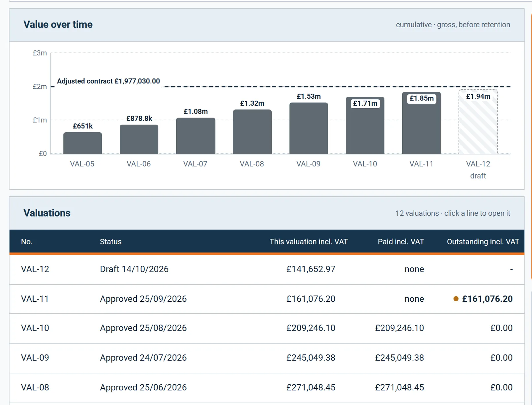Select the VAL-08 bar labelled £1.32m
The image size is (532, 405).
[252, 132]
